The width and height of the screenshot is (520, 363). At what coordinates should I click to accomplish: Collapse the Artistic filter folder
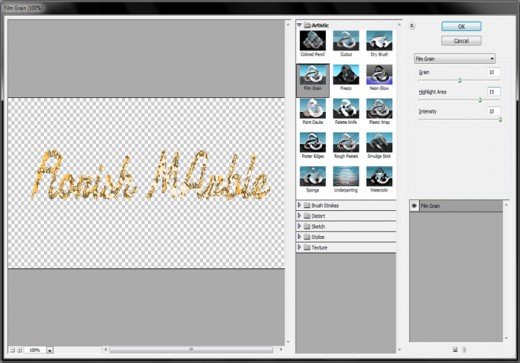pos(299,25)
